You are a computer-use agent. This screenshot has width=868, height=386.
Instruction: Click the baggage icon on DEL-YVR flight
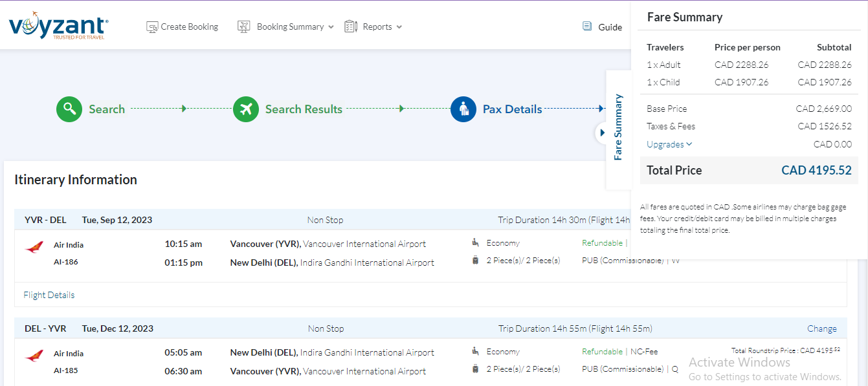pyautogui.click(x=476, y=369)
